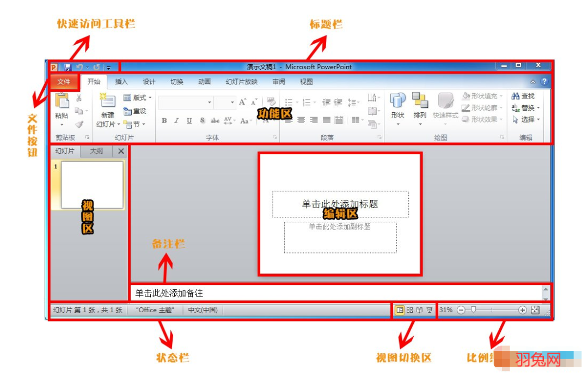Switch to the 开始 (Home) tab
Viewport: 588px width, 376px height.
[94, 82]
